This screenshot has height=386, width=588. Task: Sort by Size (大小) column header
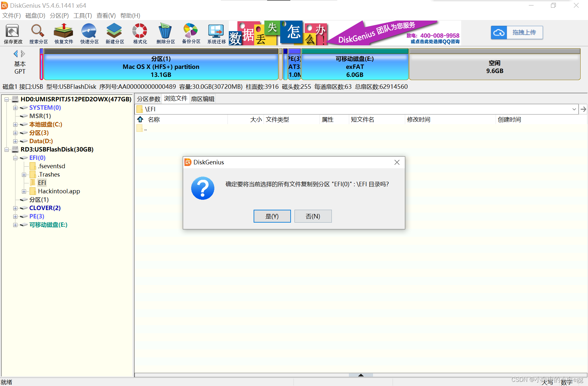coord(256,119)
